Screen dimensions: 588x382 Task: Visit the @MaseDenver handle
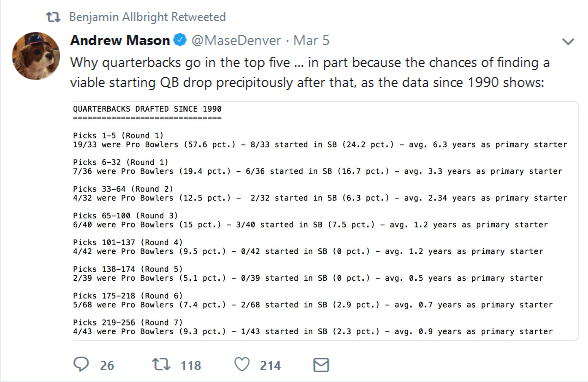pyautogui.click(x=236, y=40)
